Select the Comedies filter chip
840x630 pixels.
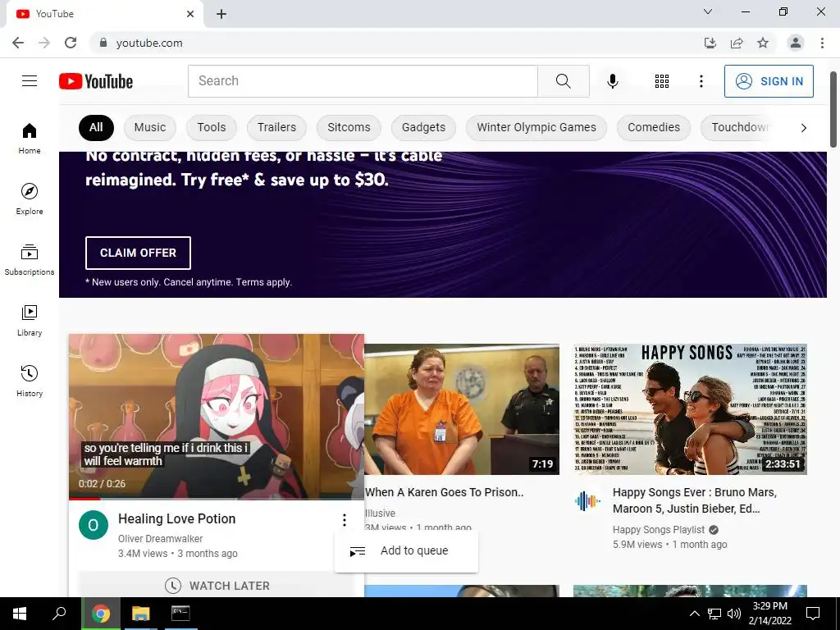point(654,127)
